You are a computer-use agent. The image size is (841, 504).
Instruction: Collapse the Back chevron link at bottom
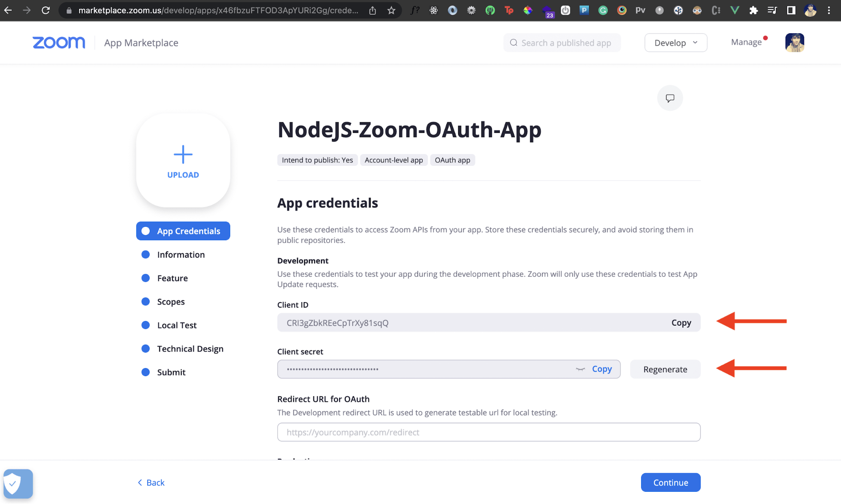pyautogui.click(x=140, y=482)
